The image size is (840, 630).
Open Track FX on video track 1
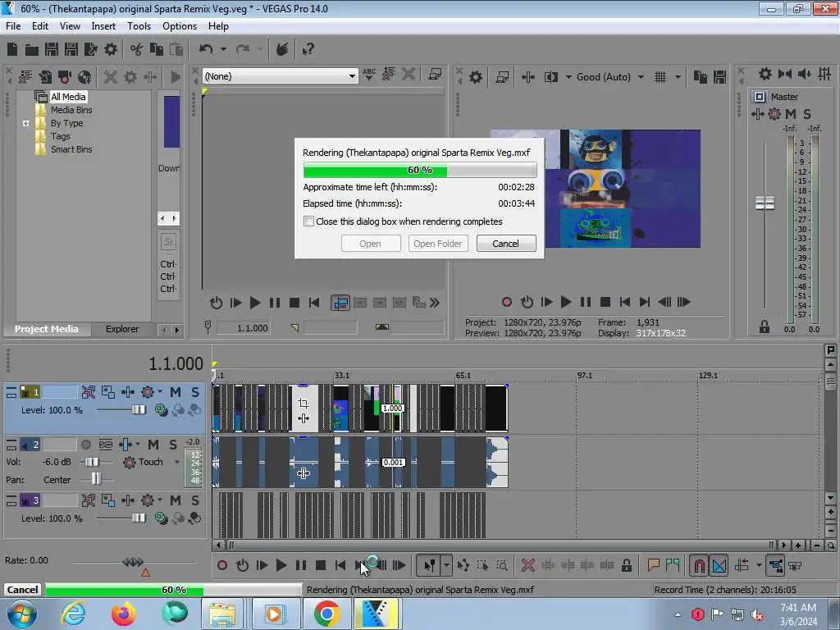(x=148, y=392)
